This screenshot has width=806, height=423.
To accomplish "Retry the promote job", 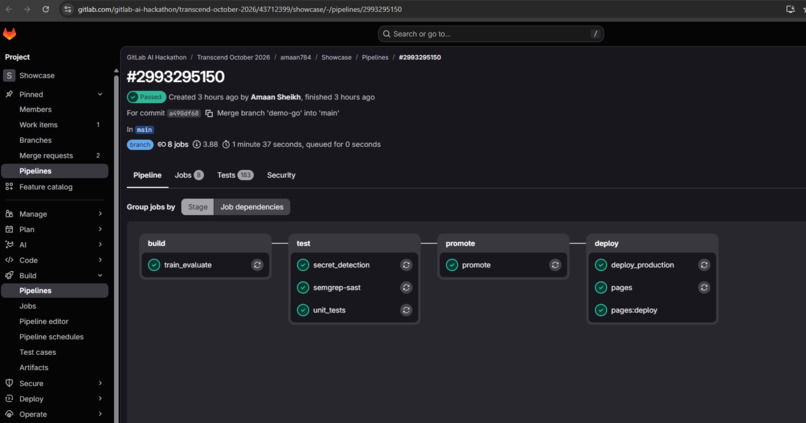I will click(555, 265).
